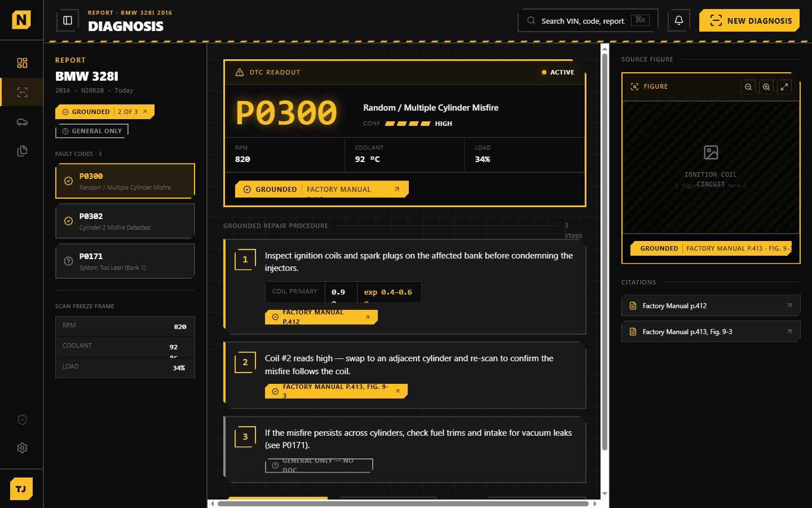
Task: Click the step 2 number marker
Action: (245, 362)
